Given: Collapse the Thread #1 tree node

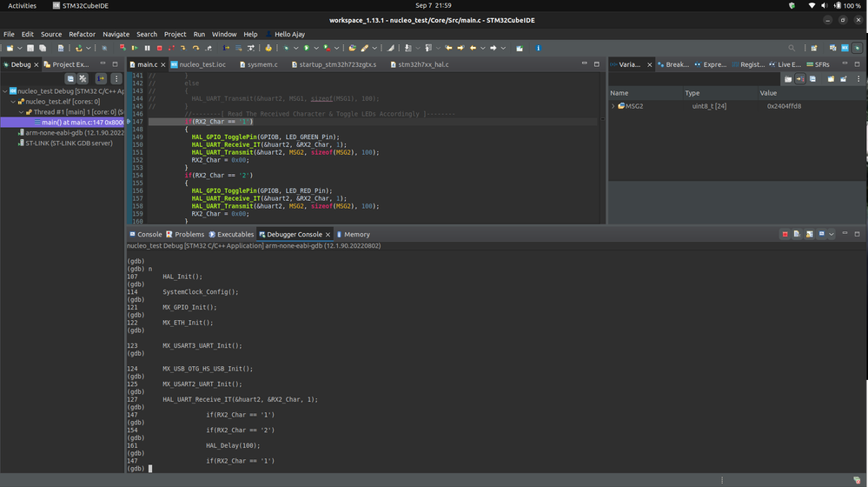Looking at the screenshot, I should tap(21, 112).
